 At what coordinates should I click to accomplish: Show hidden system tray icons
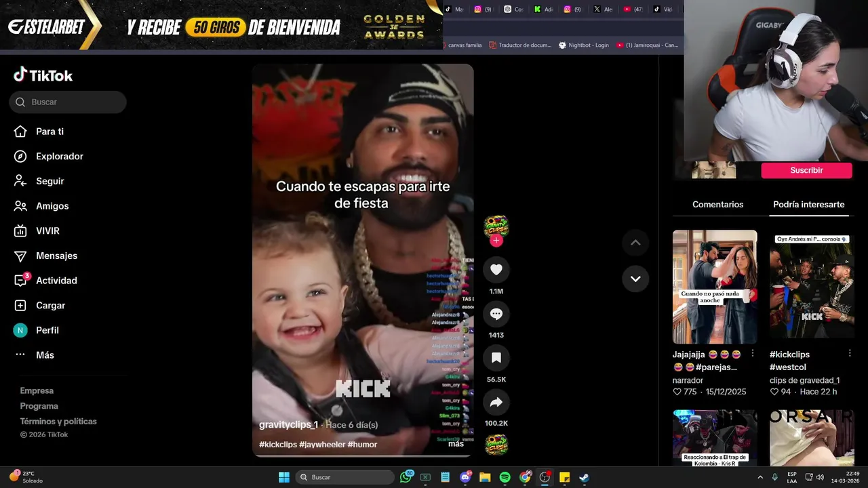pos(760,477)
